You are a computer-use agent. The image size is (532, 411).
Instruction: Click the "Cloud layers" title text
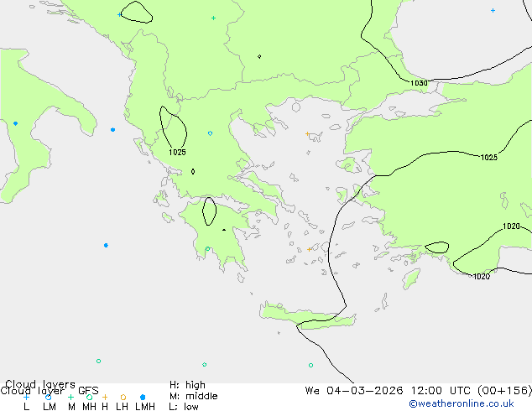pyautogui.click(x=40, y=384)
